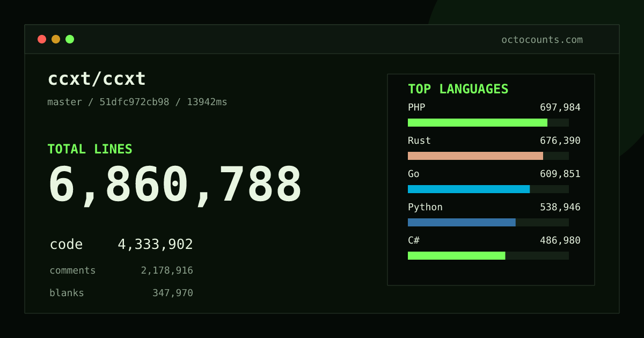Image resolution: width=644 pixels, height=338 pixels.
Task: Select the code count 4,333,902
Action: (x=155, y=245)
